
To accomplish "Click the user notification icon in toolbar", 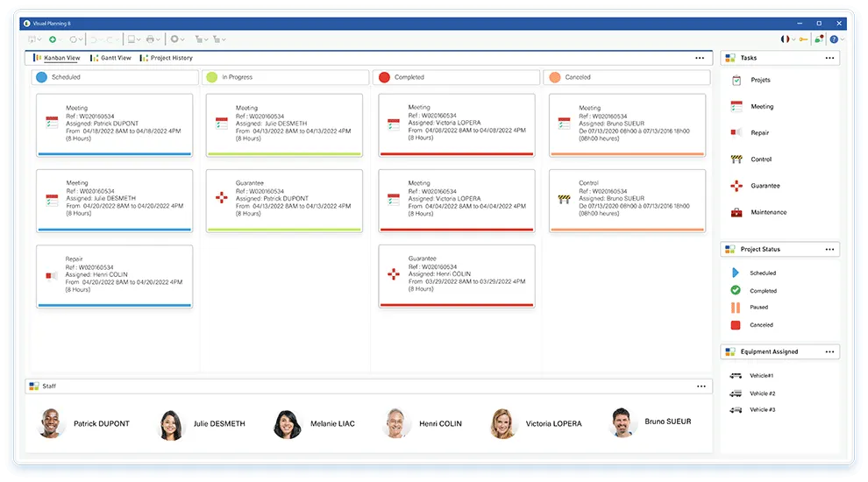I will click(818, 39).
